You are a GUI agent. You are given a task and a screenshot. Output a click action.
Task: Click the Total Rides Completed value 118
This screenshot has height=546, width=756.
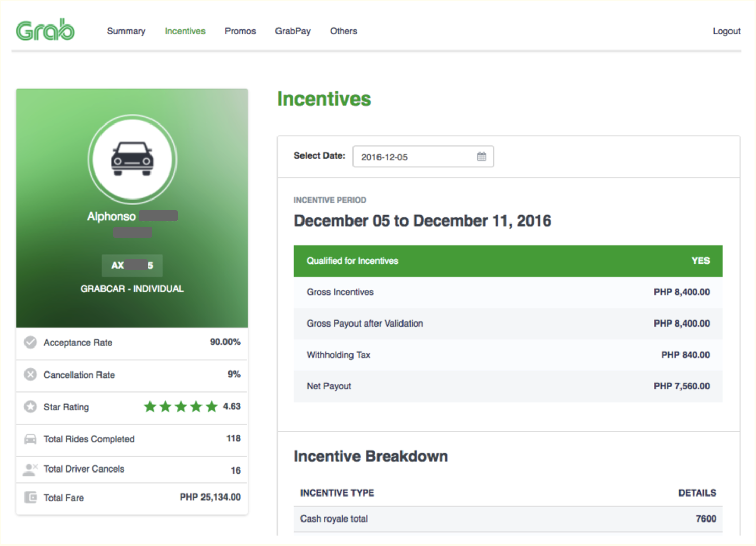pyautogui.click(x=234, y=438)
